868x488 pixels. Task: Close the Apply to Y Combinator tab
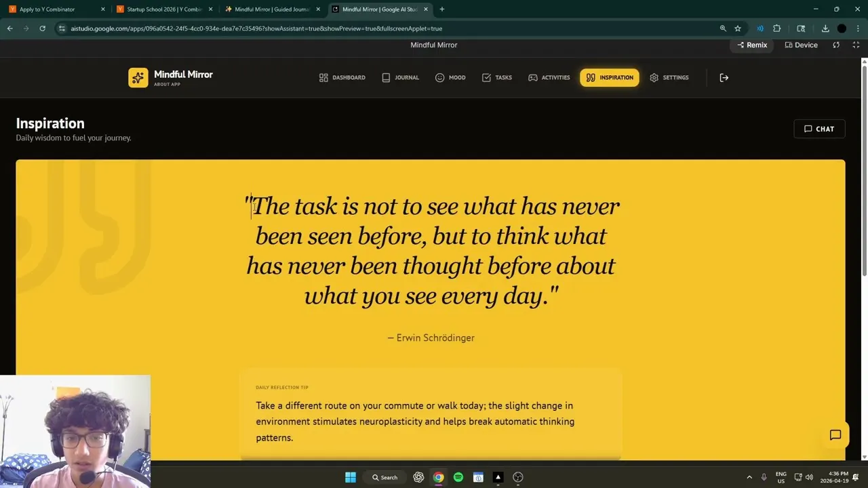tap(103, 9)
